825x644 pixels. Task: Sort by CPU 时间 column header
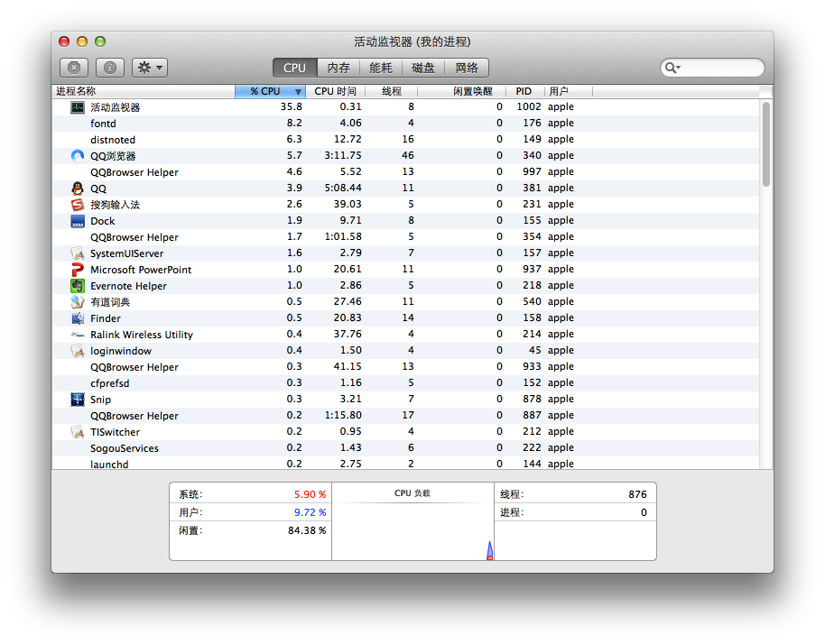(x=335, y=91)
